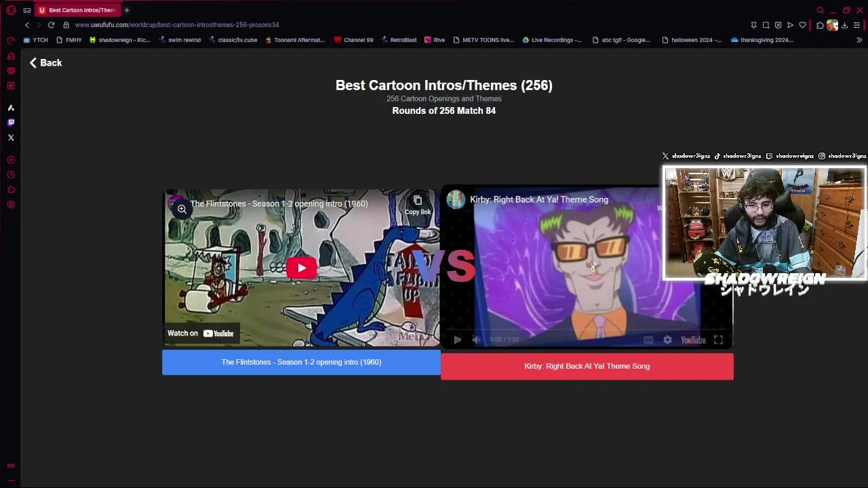This screenshot has width=868, height=488.
Task: Open the halloween 2024 bookmark
Action: 692,40
